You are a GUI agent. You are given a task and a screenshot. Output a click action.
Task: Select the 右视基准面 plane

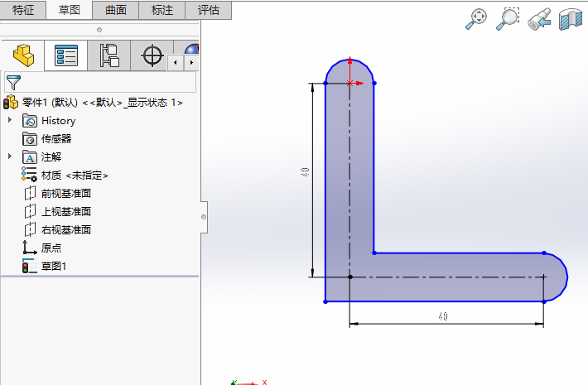[66, 229]
